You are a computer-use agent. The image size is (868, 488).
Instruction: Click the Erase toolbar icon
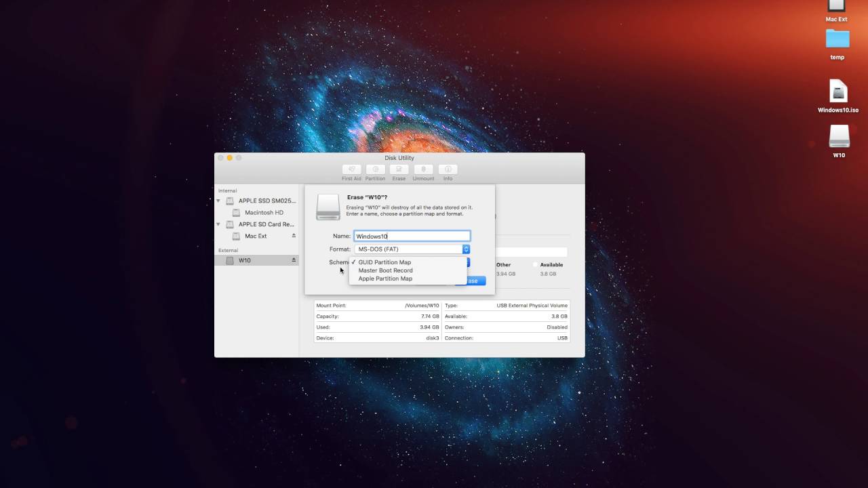tap(399, 169)
